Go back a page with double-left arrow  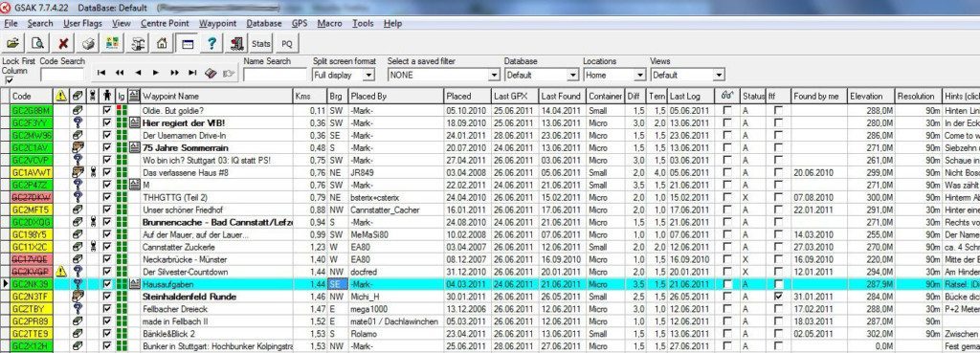(120, 73)
